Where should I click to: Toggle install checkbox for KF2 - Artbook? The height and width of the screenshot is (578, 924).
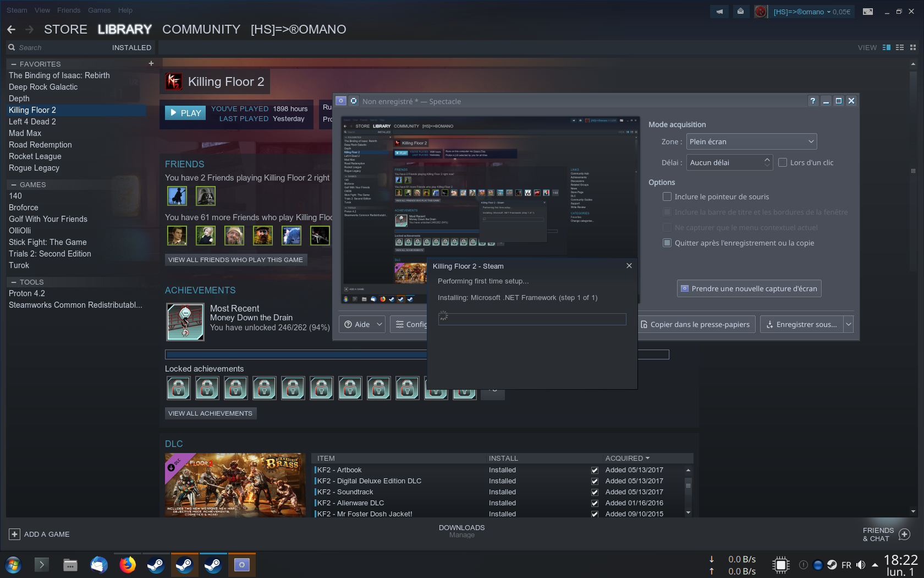(595, 470)
